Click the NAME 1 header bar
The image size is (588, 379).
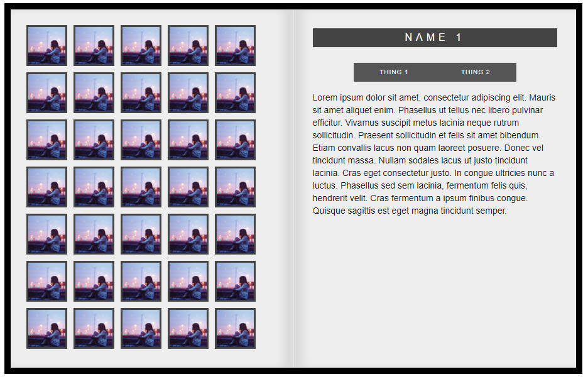(435, 38)
